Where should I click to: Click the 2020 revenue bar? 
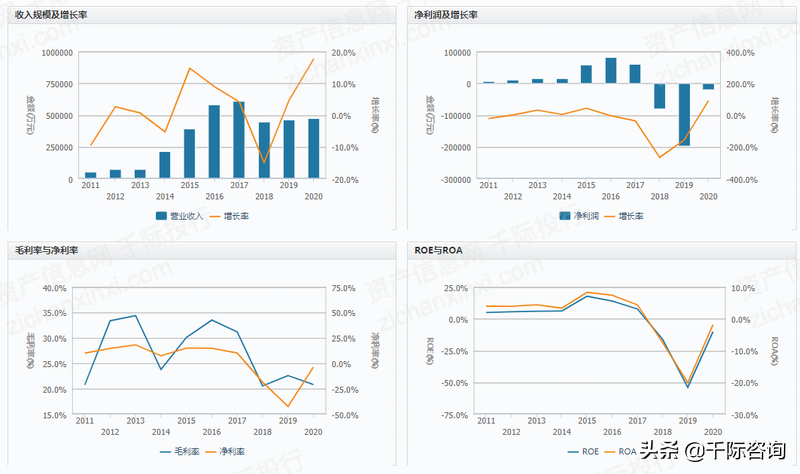click(313, 148)
